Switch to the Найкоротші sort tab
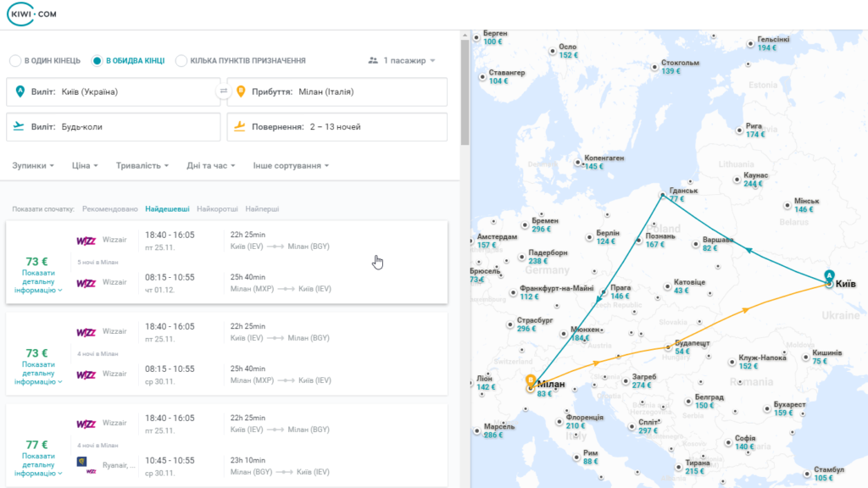This screenshot has width=868, height=488. point(217,208)
